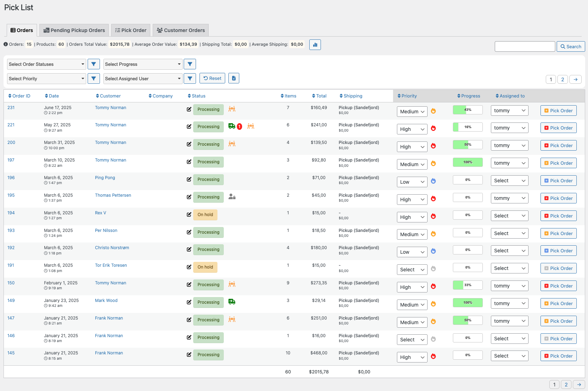Click the user lock icon on order 195
Viewport: 588px width, 391px height.
(x=232, y=197)
